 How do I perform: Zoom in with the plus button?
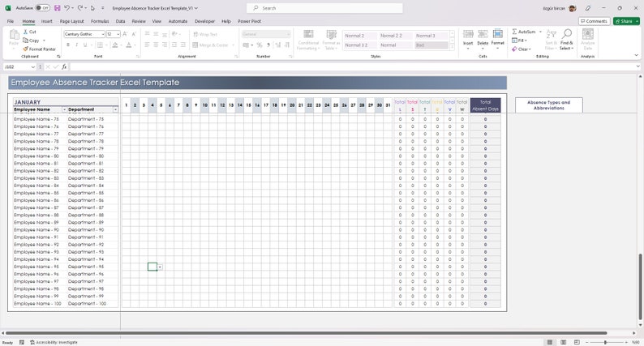tap(626, 342)
